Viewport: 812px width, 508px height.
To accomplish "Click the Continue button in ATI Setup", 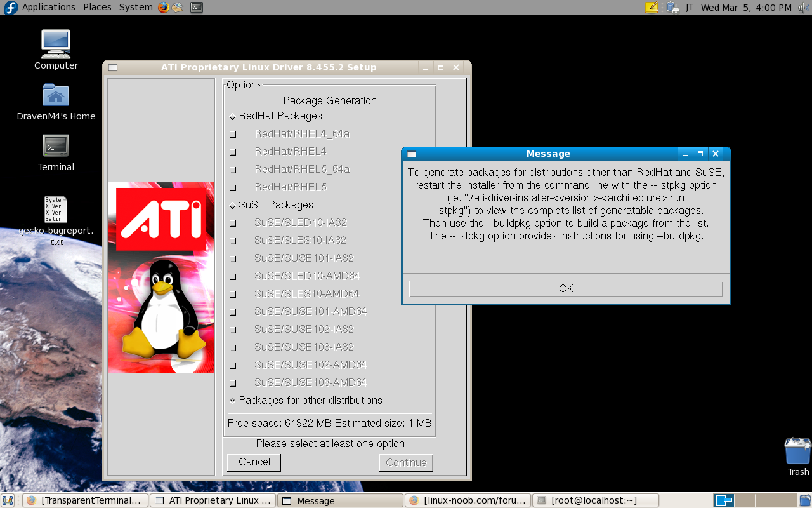I will coord(406,462).
